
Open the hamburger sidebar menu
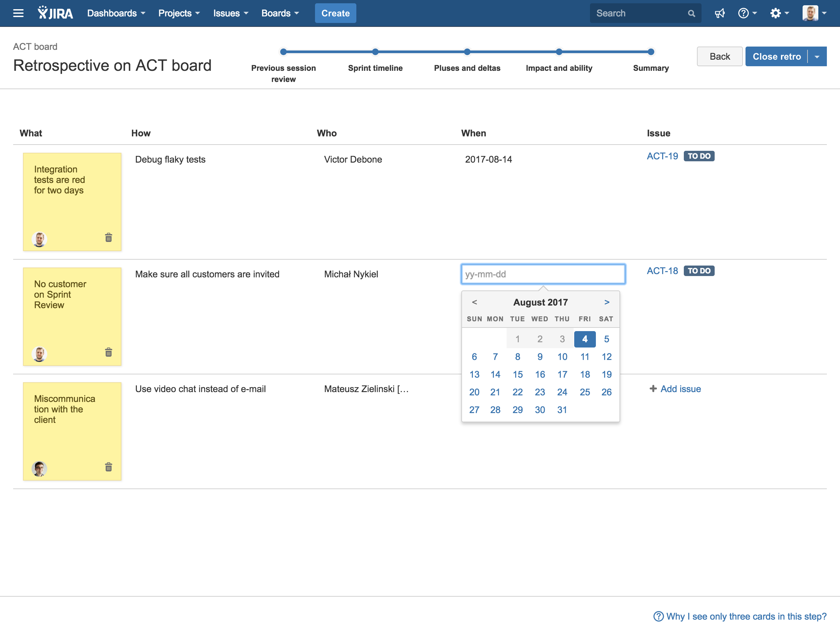pos(18,13)
